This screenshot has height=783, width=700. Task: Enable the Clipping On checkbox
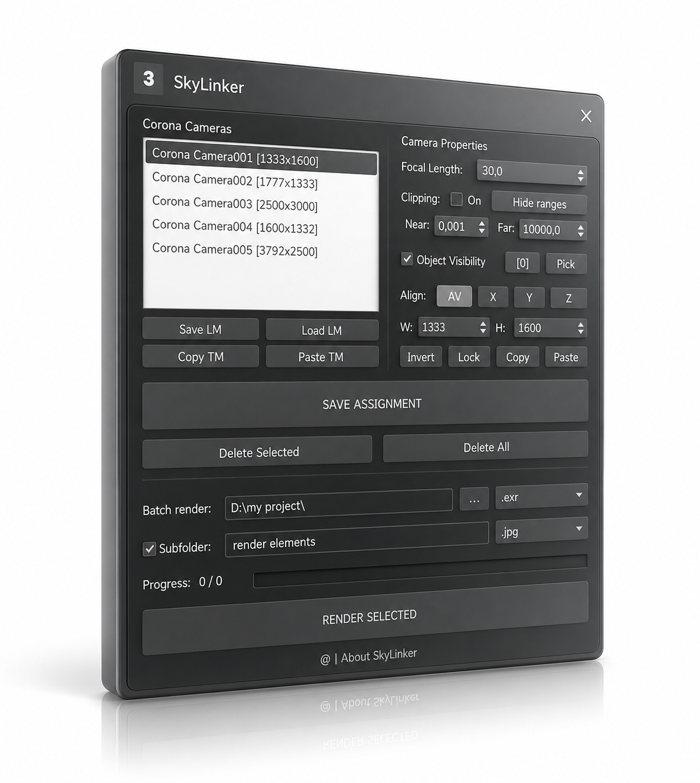click(x=456, y=199)
